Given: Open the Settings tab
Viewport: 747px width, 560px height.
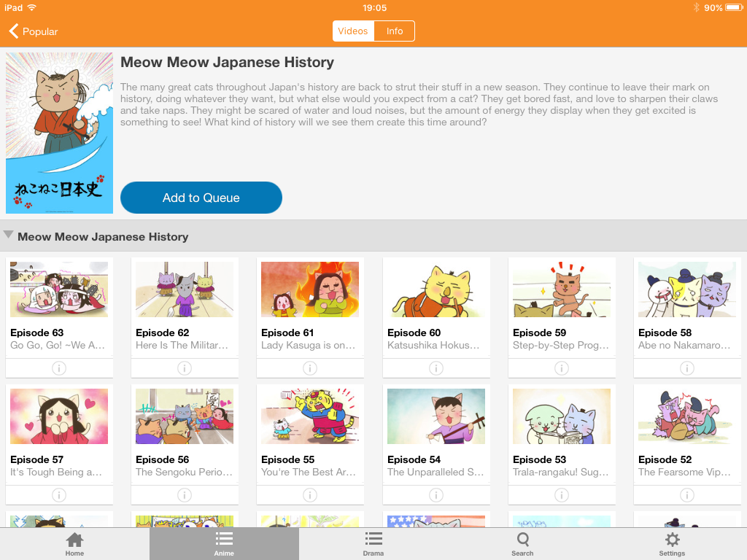Looking at the screenshot, I should pos(672,544).
